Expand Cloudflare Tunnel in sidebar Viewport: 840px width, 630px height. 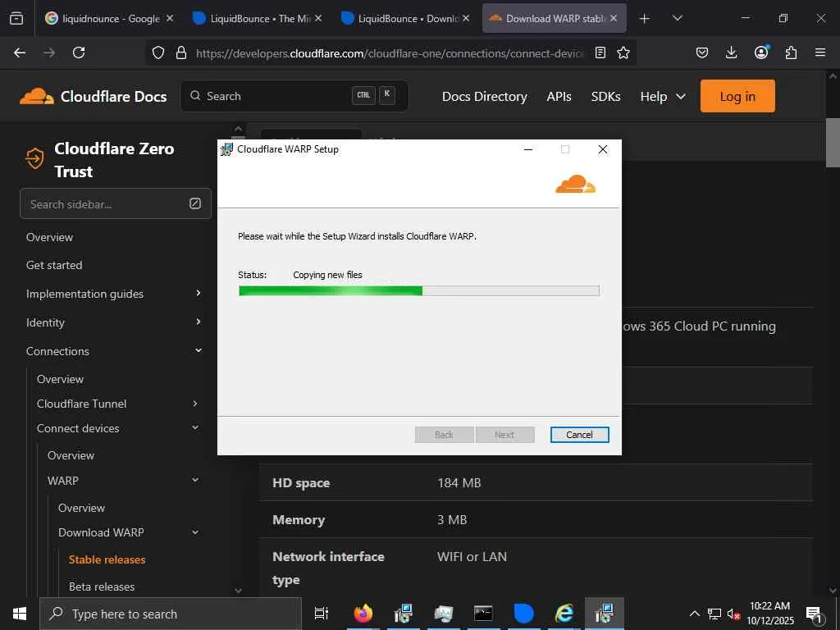[195, 404]
